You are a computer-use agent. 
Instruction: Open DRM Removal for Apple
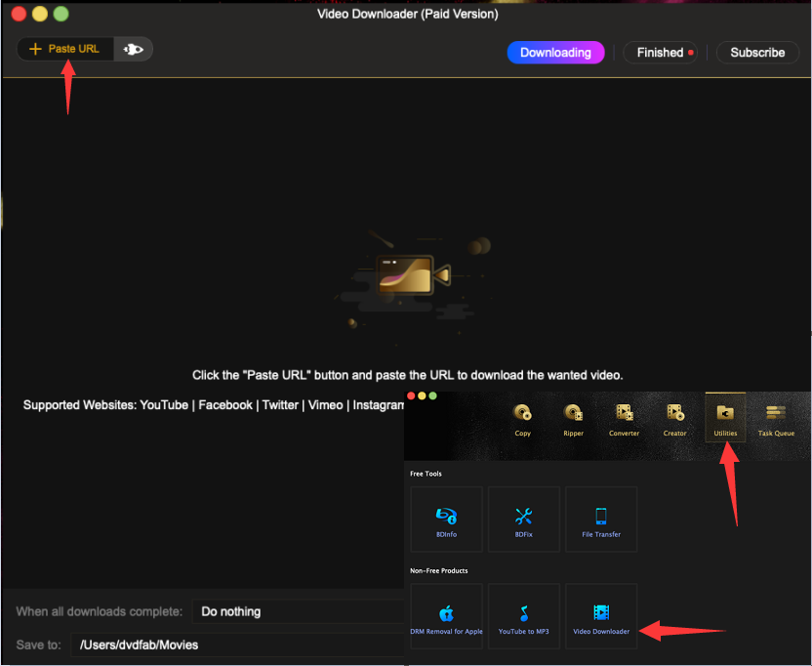(446, 616)
